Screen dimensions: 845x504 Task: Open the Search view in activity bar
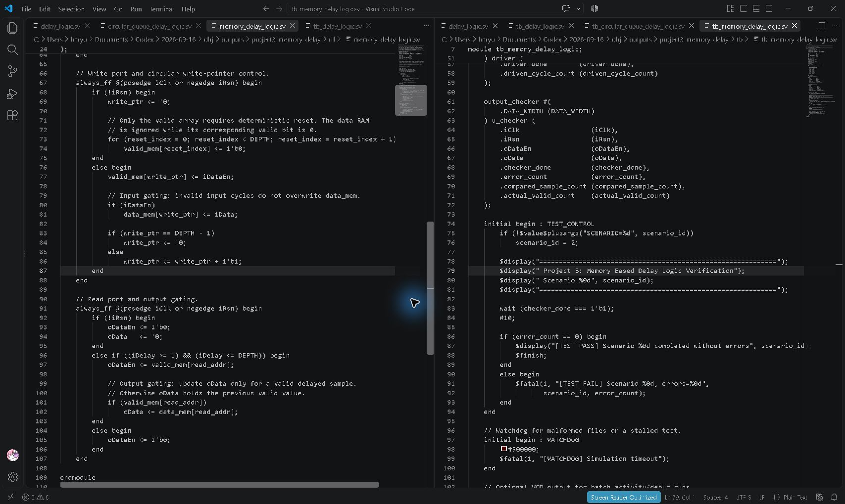[12, 49]
